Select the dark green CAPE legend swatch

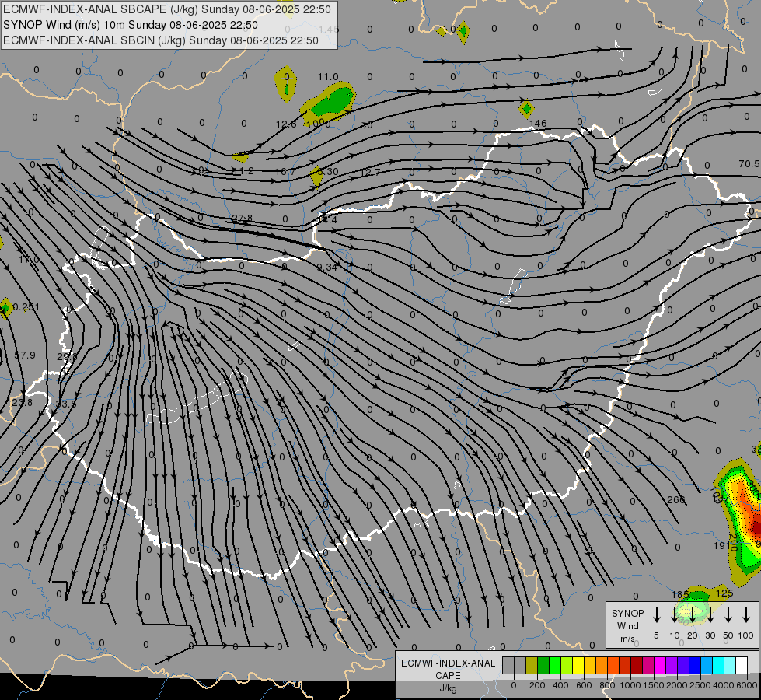[543, 665]
